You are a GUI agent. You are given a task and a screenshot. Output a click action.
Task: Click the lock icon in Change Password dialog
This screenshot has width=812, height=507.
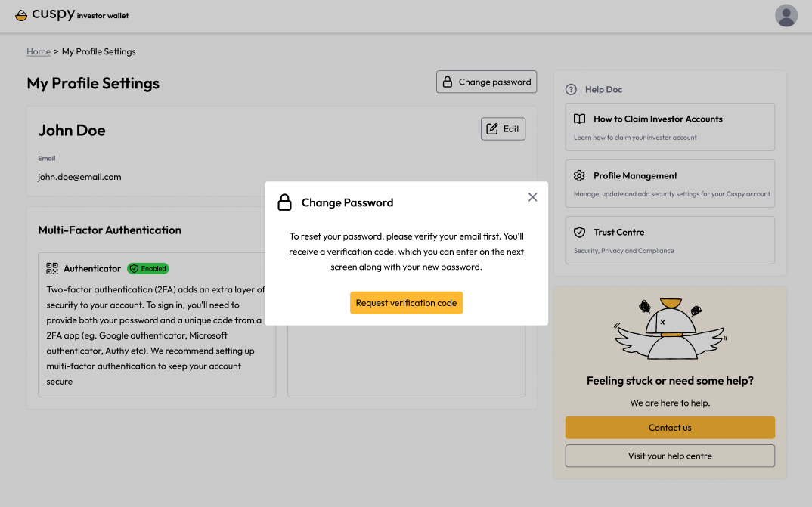284,202
